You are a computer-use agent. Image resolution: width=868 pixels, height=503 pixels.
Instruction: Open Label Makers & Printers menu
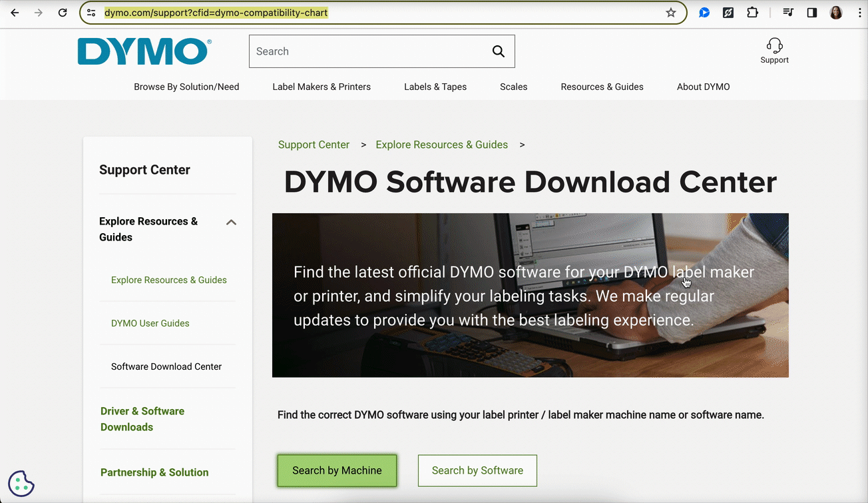pos(322,87)
